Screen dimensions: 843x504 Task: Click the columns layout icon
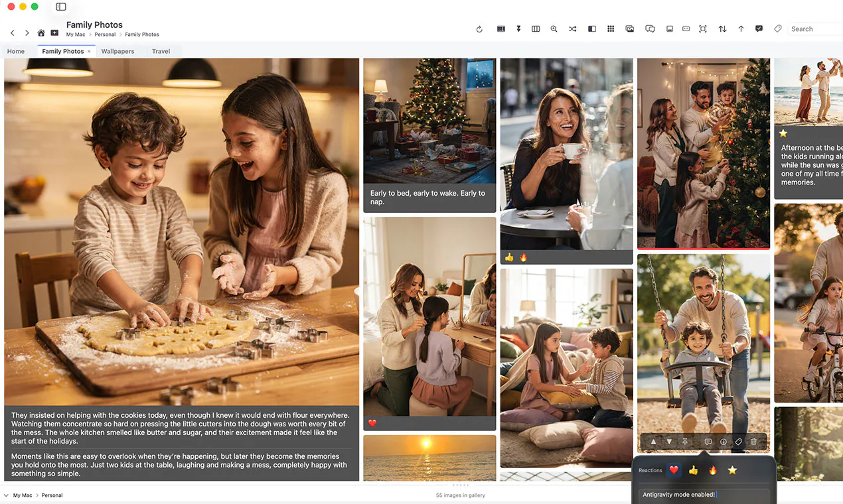[536, 29]
